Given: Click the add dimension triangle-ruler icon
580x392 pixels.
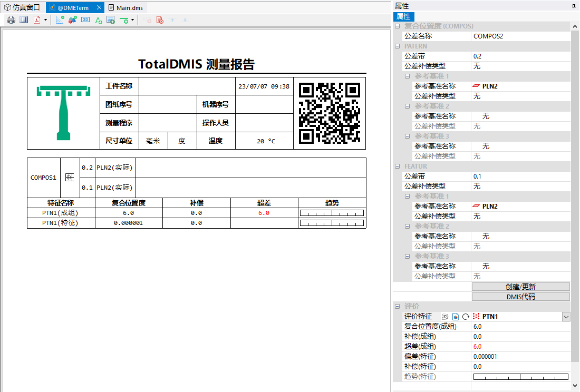Looking at the screenshot, I should [60, 20].
